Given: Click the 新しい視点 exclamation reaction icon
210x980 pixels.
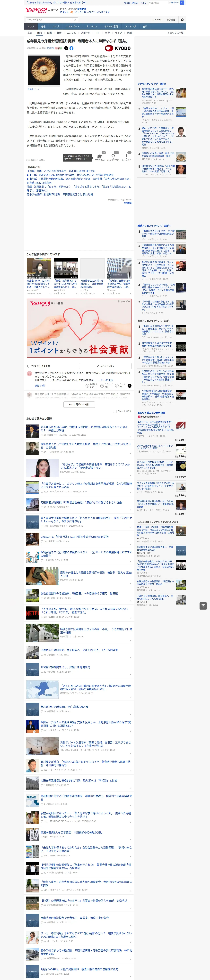Looking at the screenshot, I should pos(127,156).
